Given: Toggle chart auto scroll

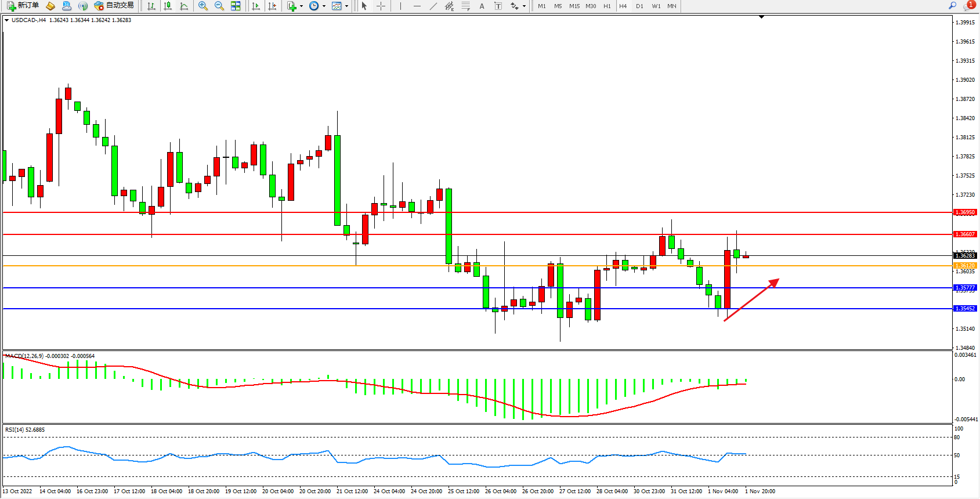Looking at the screenshot, I should 256,6.
